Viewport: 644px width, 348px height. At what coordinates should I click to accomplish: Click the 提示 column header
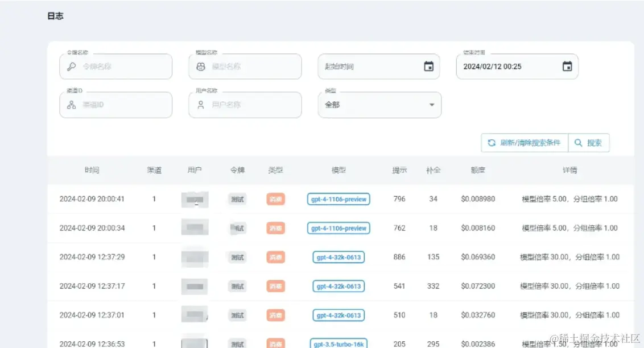[x=399, y=170]
